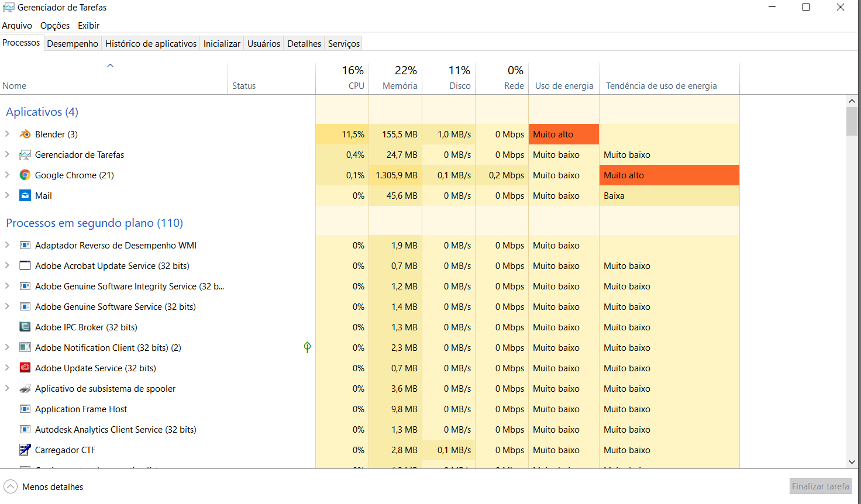The width and height of the screenshot is (861, 504).
Task: Click Mail's Baixa energy trend cell
Action: (x=669, y=195)
